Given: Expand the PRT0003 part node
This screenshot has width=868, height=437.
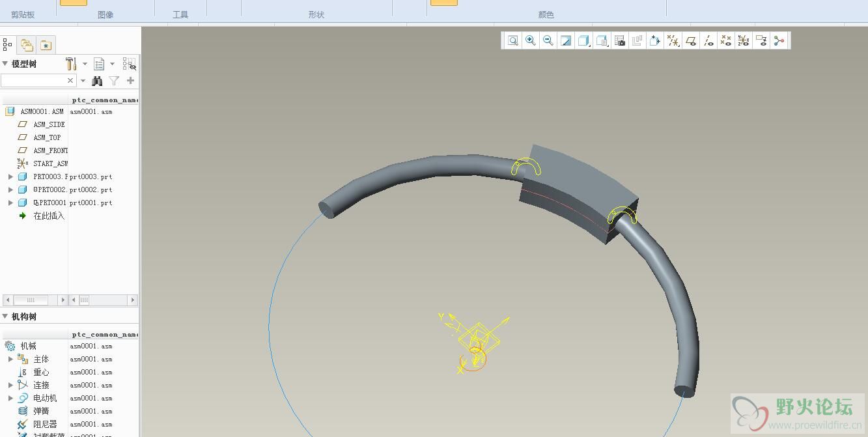Looking at the screenshot, I should 10,176.
